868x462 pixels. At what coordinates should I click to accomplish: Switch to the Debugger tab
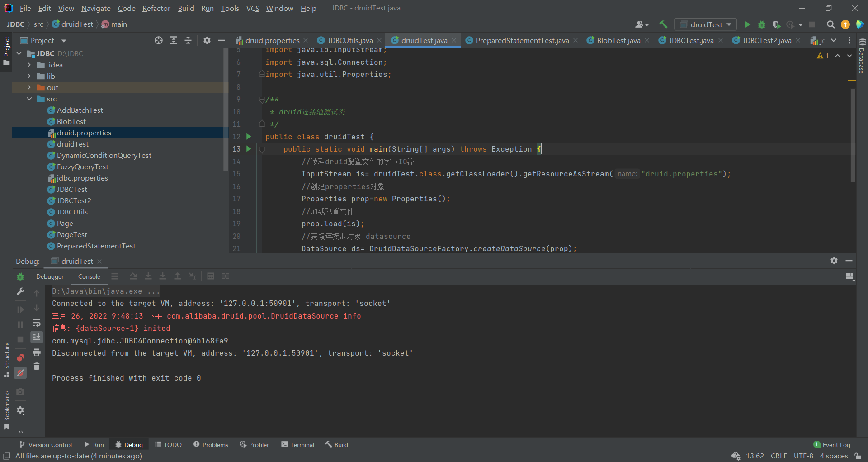[50, 276]
